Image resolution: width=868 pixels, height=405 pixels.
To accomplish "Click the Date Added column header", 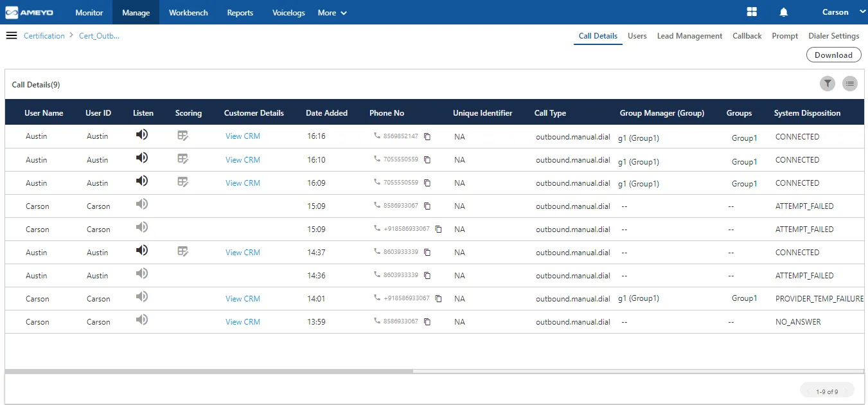I will point(326,113).
